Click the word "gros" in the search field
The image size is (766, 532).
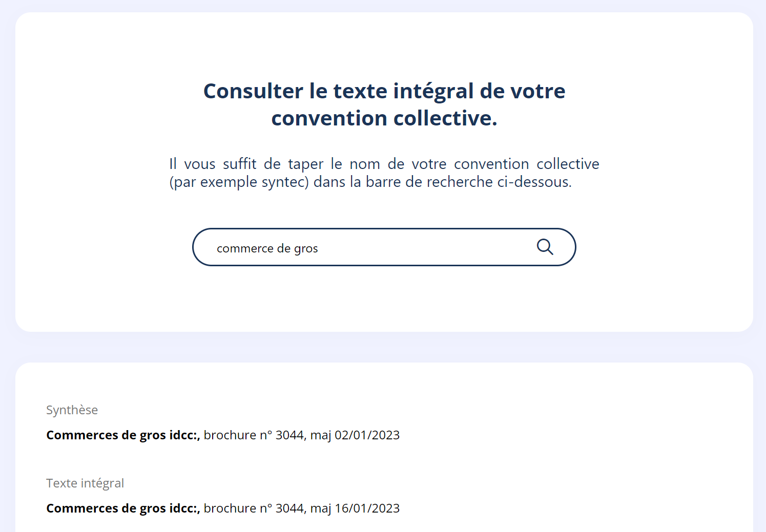point(306,249)
